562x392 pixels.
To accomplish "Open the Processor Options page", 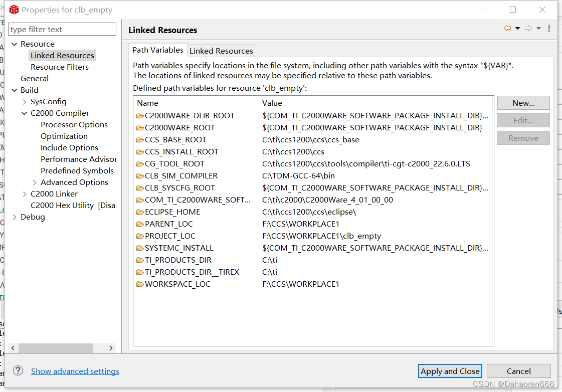I will (x=74, y=125).
